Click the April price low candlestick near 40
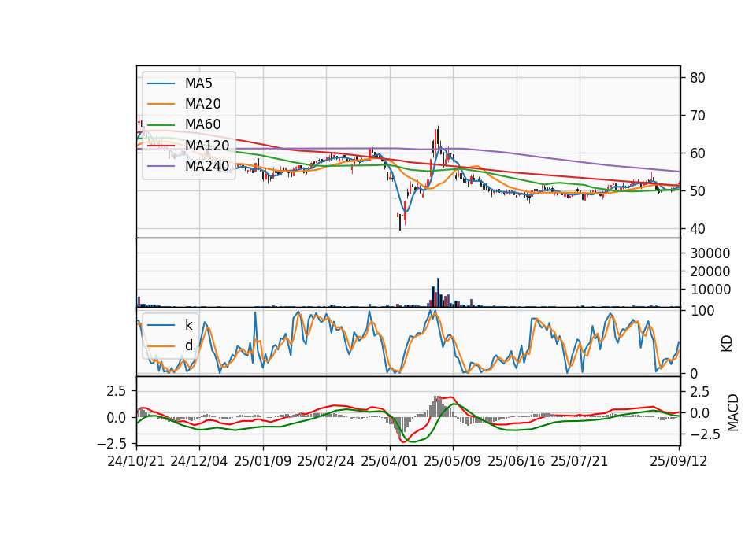 [400, 222]
